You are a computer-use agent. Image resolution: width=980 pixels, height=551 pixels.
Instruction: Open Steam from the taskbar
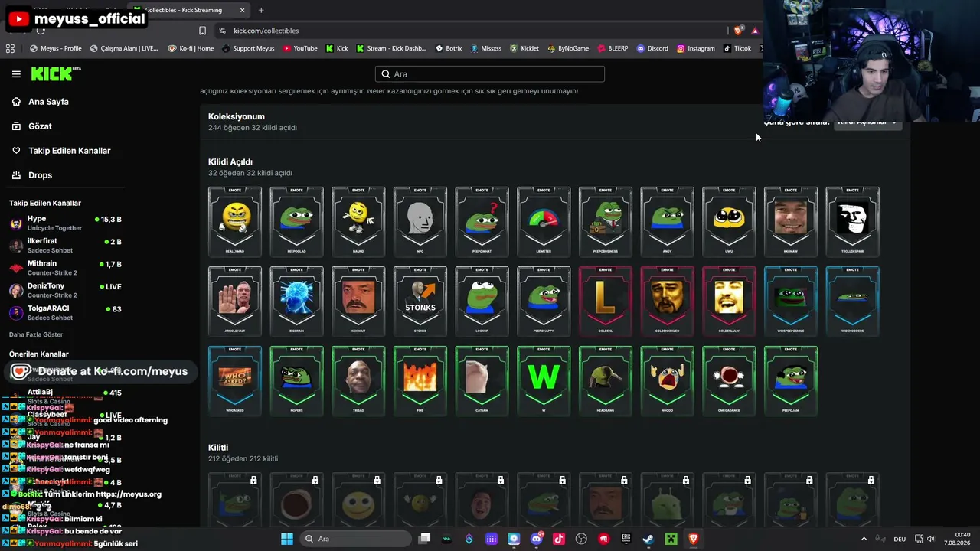(x=648, y=539)
